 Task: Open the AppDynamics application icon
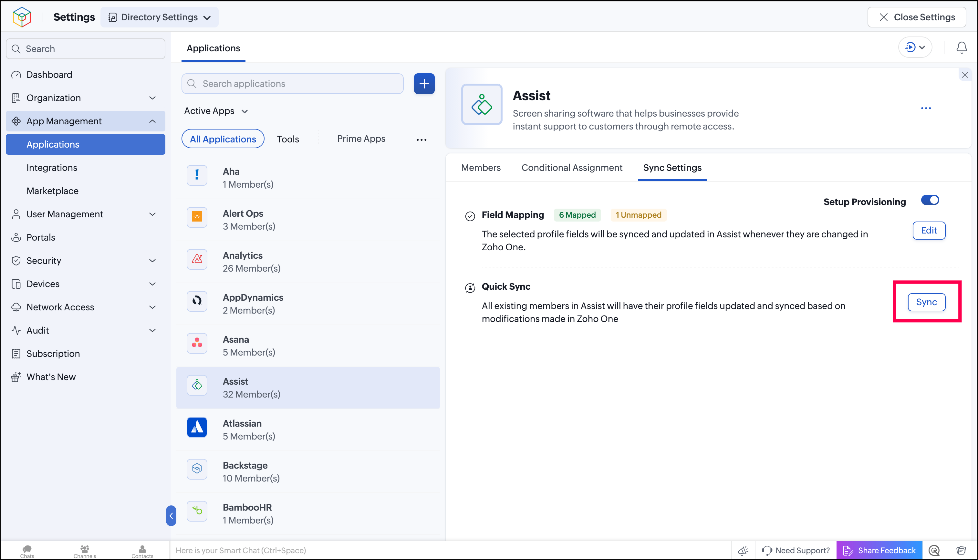[197, 301]
